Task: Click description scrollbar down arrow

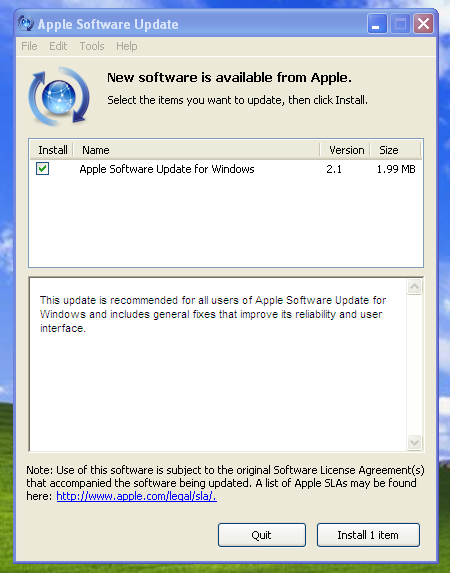Action: coord(415,443)
